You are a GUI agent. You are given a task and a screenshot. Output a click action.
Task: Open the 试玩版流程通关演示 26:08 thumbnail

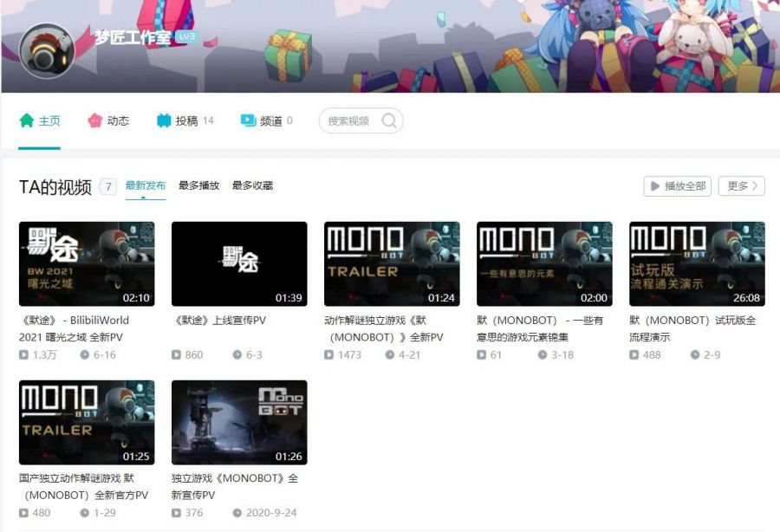click(x=697, y=264)
